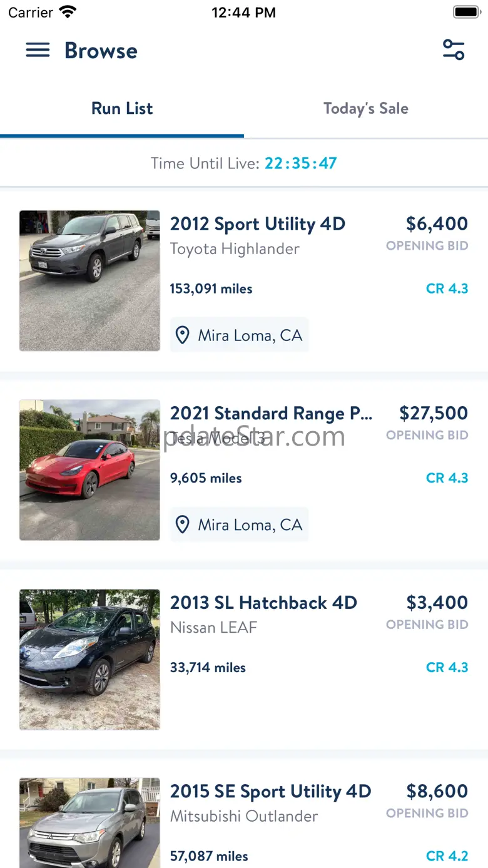Viewport: 488px width, 868px height.
Task: Tap the location pin for Toyota Highlander
Action: [x=183, y=335]
